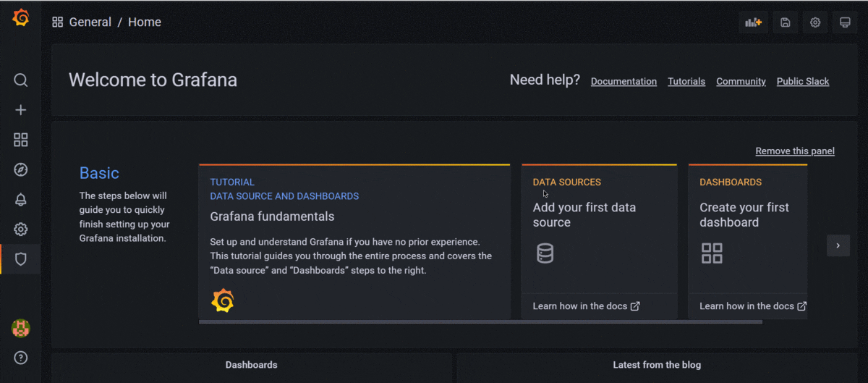Click the database icon in Data Sources card
This screenshot has width=868, height=383.
(545, 253)
